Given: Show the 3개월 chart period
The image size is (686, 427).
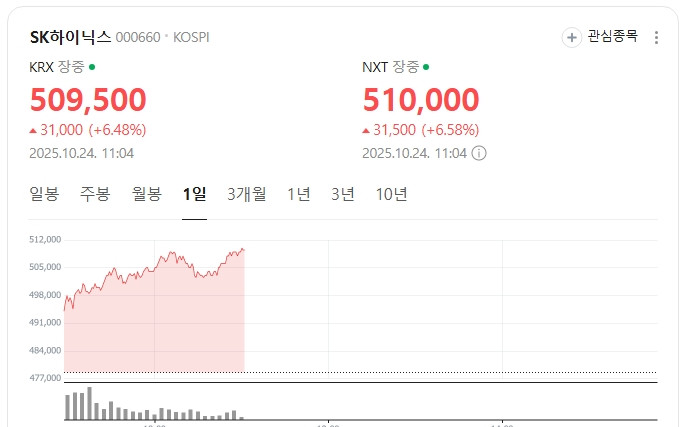Looking at the screenshot, I should coord(247,194).
